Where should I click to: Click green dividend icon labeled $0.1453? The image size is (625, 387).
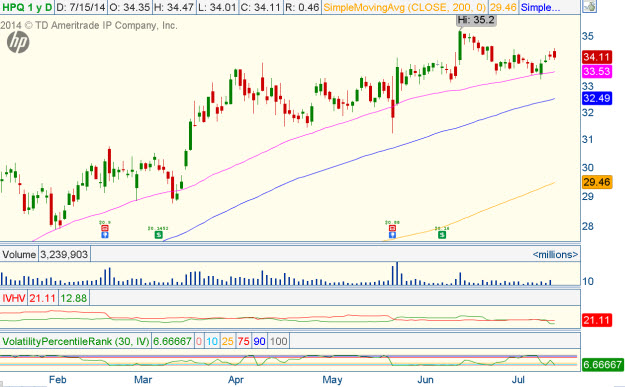(158, 235)
